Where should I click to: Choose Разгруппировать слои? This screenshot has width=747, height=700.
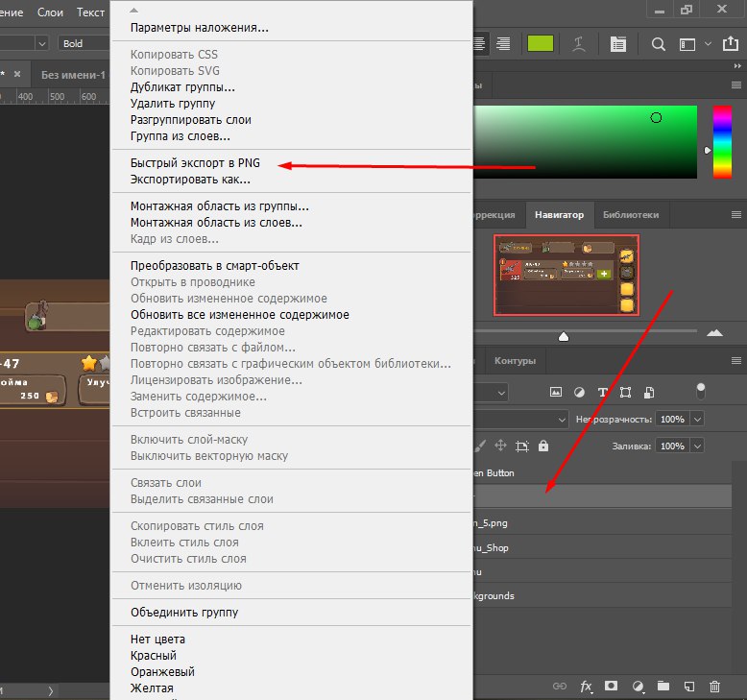(x=190, y=120)
